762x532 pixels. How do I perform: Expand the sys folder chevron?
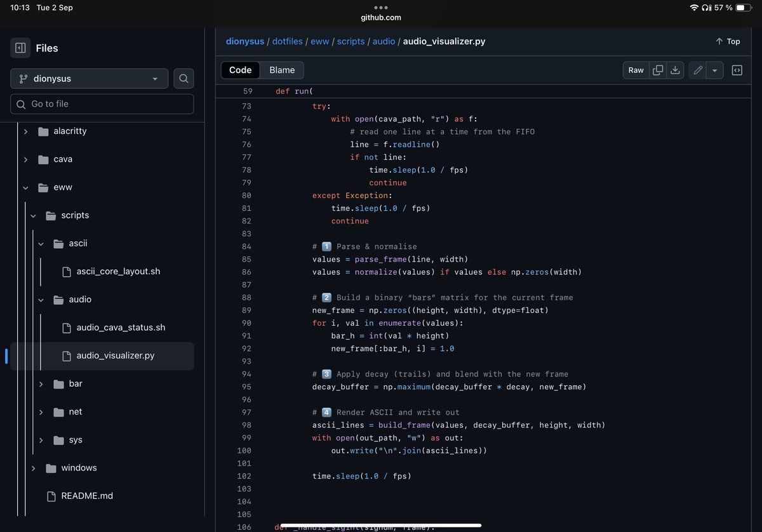point(41,440)
